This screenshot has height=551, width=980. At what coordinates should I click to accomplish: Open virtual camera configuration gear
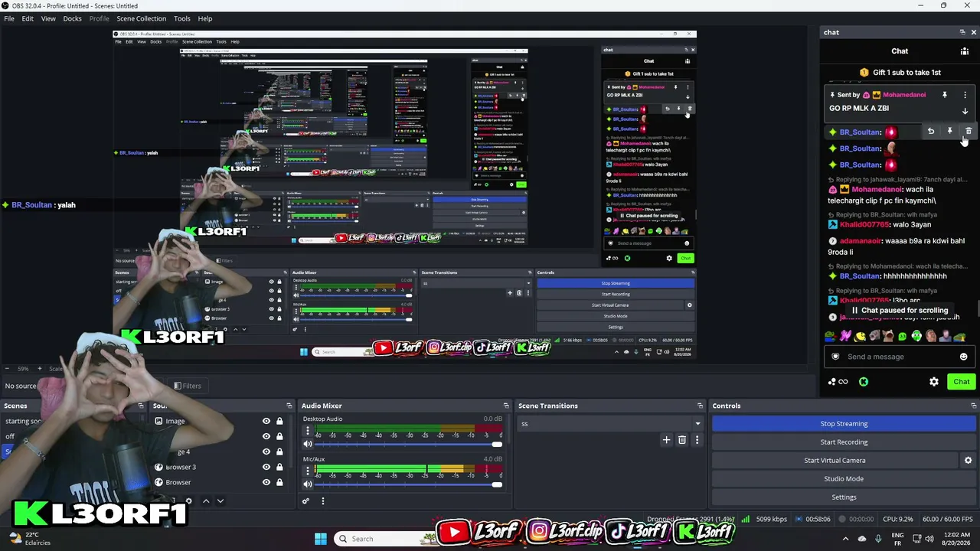(968, 461)
